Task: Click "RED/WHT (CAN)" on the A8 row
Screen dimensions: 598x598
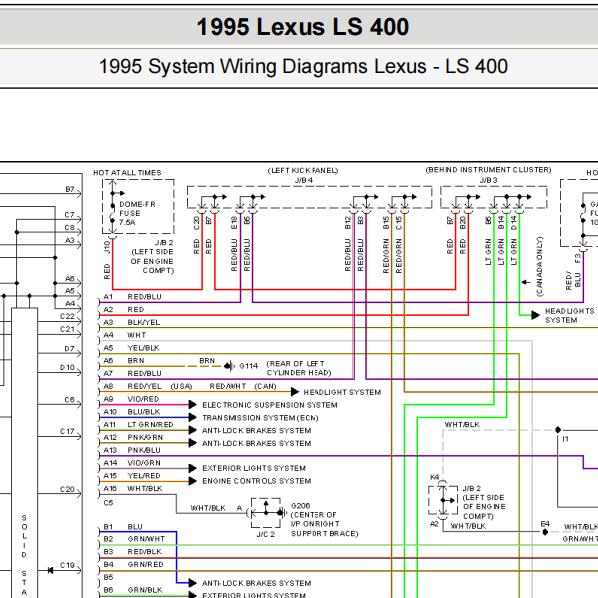Action: 243,386
